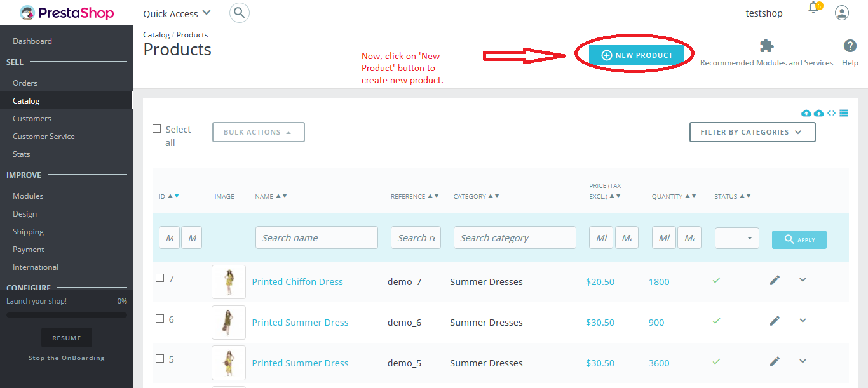Click the database list icon above the table
Screen dimensions: 868x388
[x=844, y=113]
